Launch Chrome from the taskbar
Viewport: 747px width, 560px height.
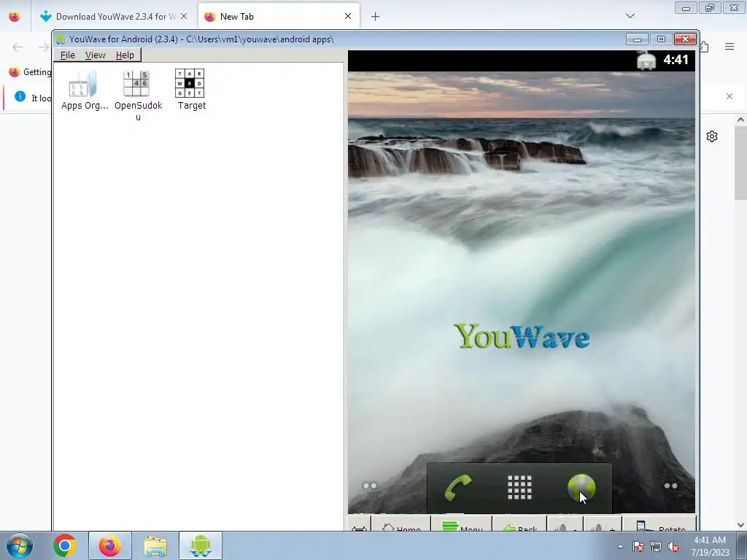pyautogui.click(x=65, y=545)
